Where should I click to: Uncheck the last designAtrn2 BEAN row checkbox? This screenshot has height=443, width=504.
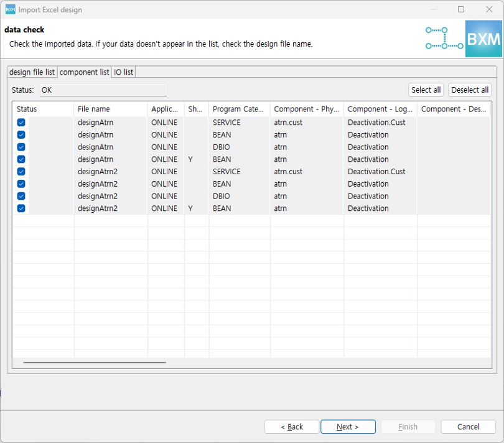click(x=21, y=208)
